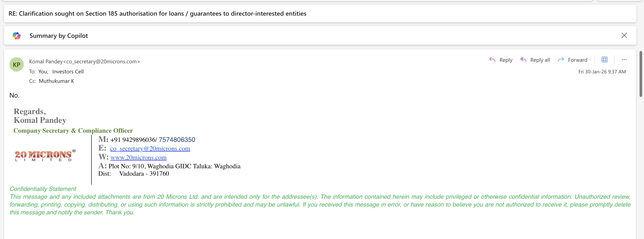This screenshot has height=239, width=644.
Task: Open the co_secretary@20microns.com email link
Action: (150, 149)
